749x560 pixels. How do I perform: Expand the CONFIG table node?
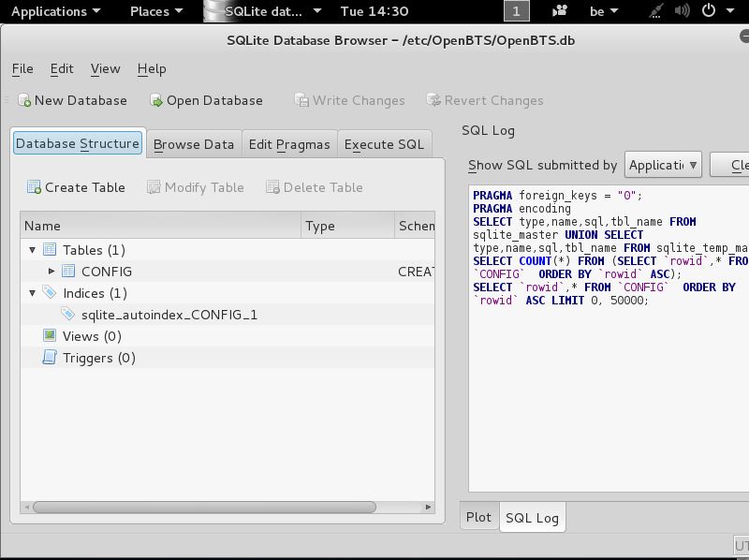coord(51,272)
